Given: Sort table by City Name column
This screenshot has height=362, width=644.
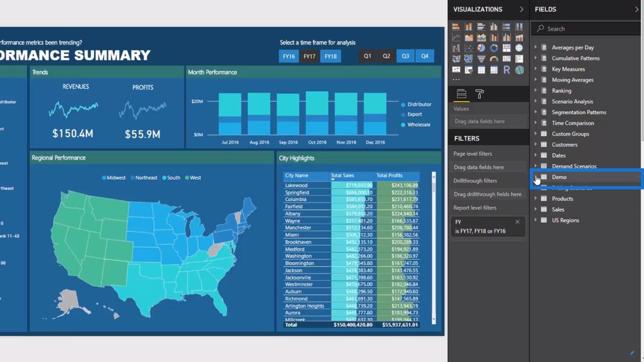Looking at the screenshot, I should 296,175.
